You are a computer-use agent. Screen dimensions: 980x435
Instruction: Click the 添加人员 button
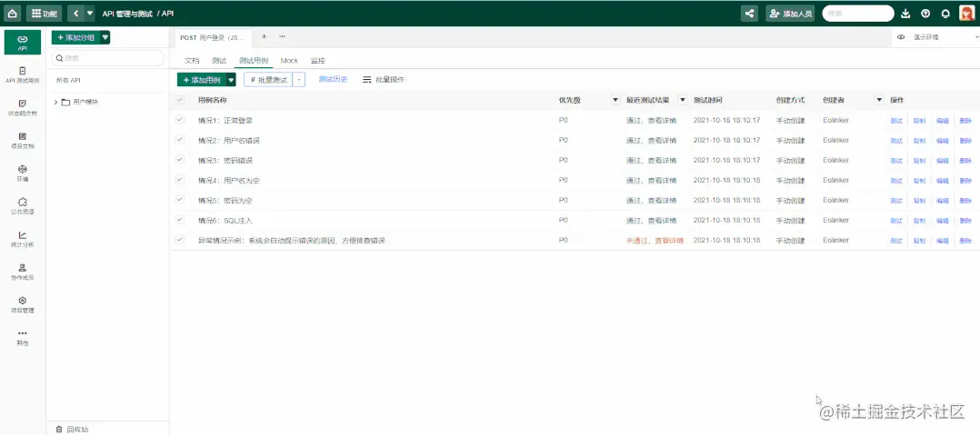tap(790, 13)
